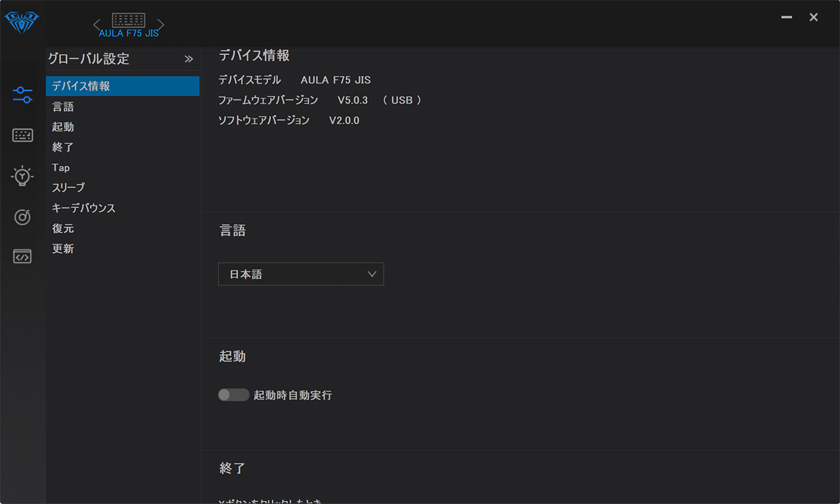Open the circular performance icon in sidebar
840x504 pixels.
[22, 217]
